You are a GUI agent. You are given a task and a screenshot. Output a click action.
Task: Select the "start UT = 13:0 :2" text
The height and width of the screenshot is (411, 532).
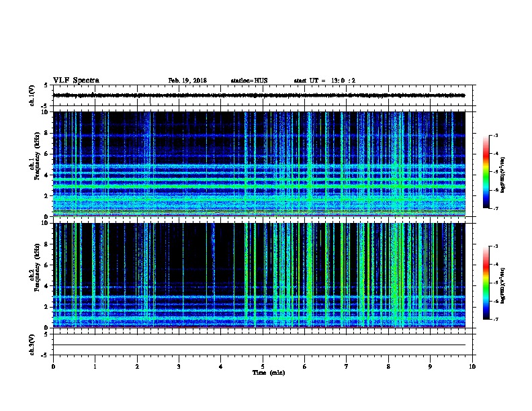pos(324,81)
